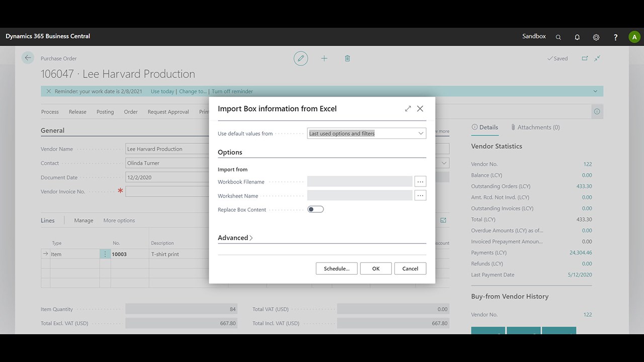The width and height of the screenshot is (644, 362).
Task: Click Dynamics 365 Business Central title
Action: coord(48,36)
